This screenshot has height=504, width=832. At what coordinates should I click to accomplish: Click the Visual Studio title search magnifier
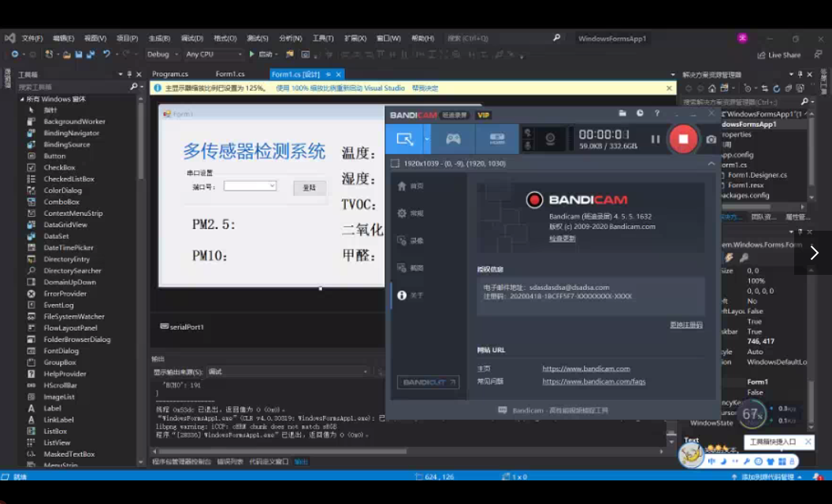(x=556, y=38)
